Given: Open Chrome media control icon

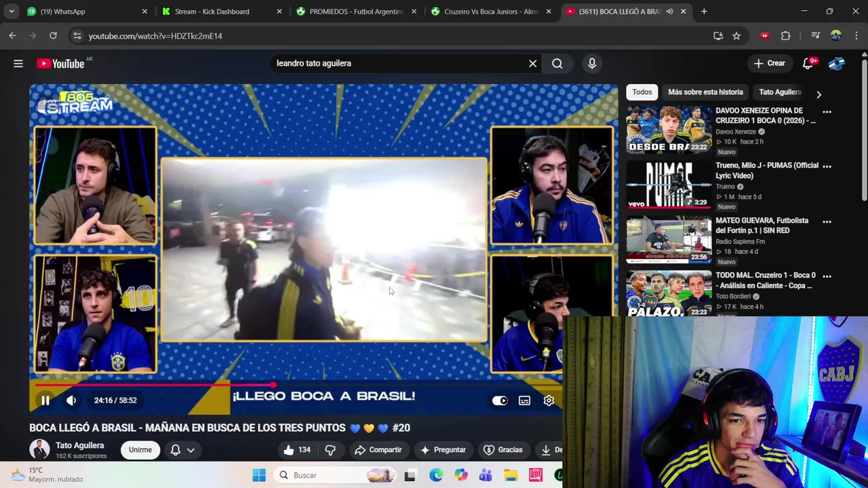Looking at the screenshot, I should click(x=816, y=36).
